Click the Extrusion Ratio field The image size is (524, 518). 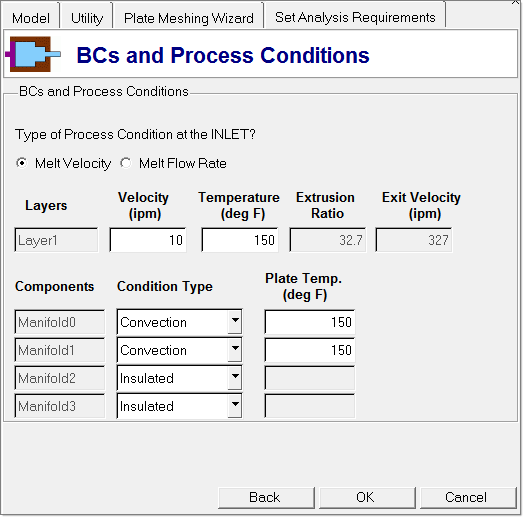(x=328, y=240)
